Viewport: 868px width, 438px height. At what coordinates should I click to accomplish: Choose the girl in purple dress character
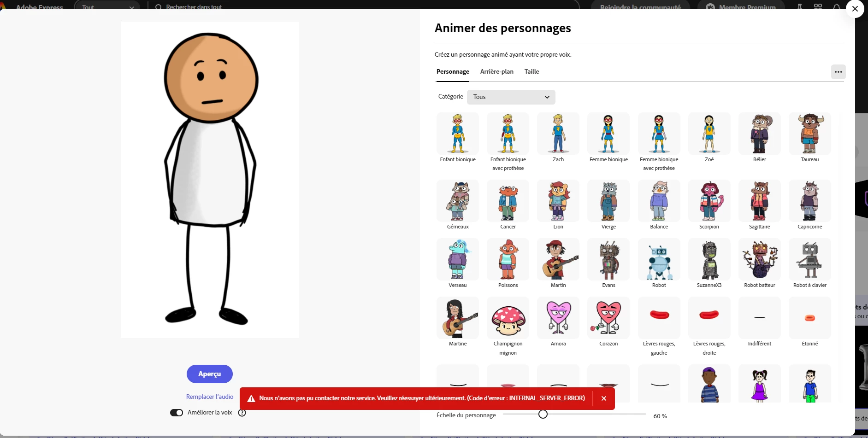760,384
